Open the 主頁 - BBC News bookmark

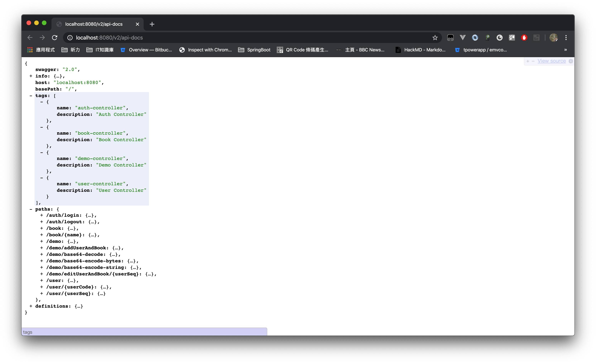[360, 50]
